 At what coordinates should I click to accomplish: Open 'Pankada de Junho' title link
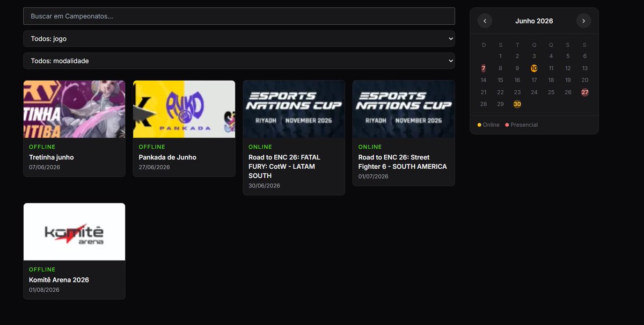167,157
